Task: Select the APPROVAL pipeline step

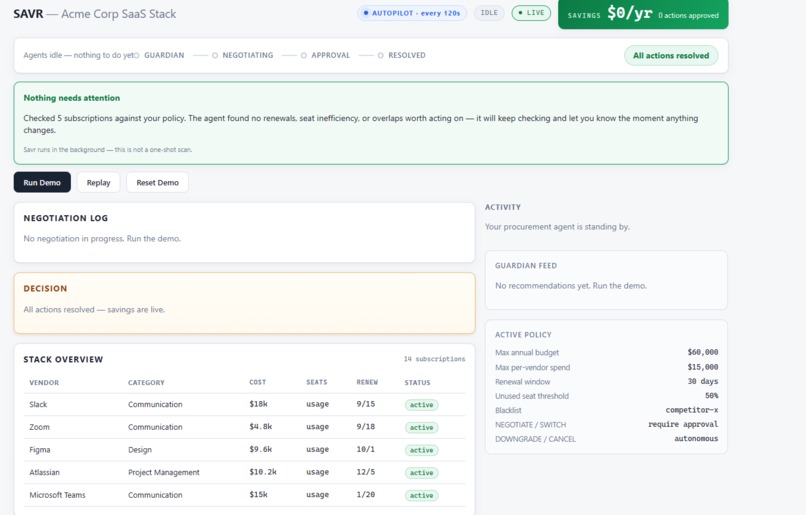Action: (x=325, y=55)
